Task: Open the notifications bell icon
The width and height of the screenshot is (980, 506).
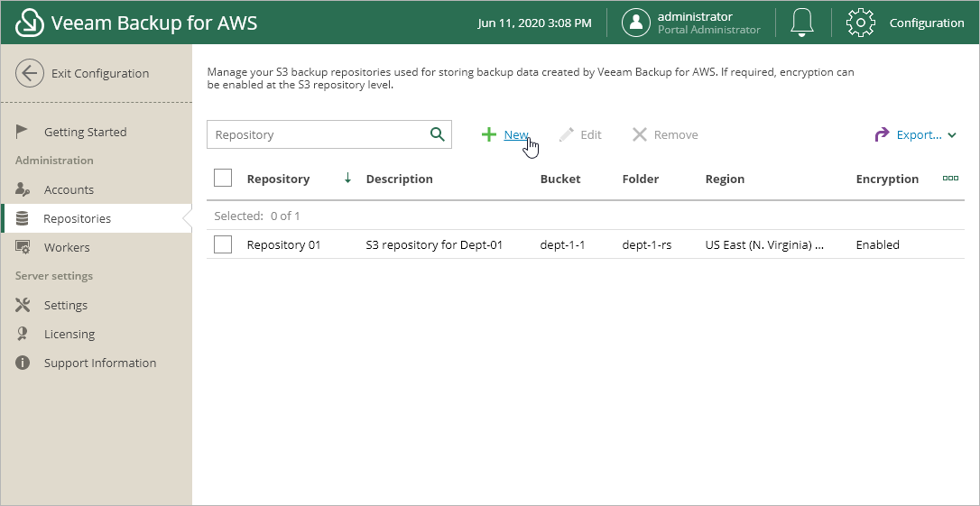Action: point(802,23)
